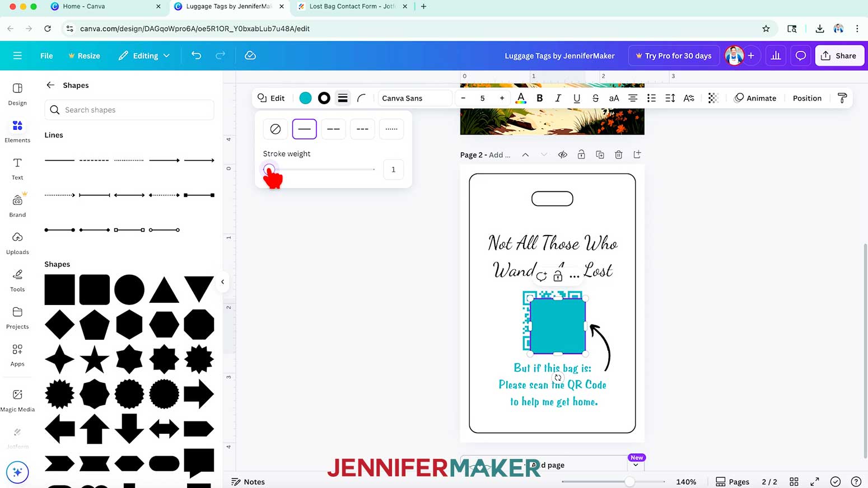Click the Search shapes field
The image size is (868, 488).
tap(129, 110)
